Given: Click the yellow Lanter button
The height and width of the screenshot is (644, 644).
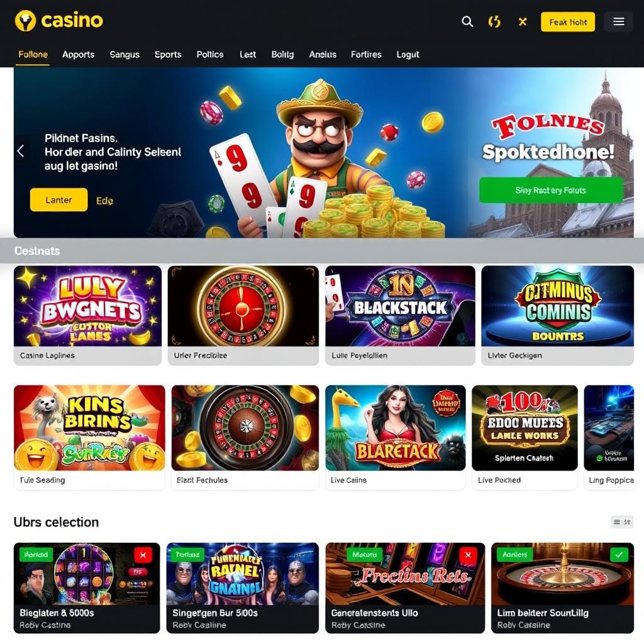Looking at the screenshot, I should pyautogui.click(x=58, y=199).
